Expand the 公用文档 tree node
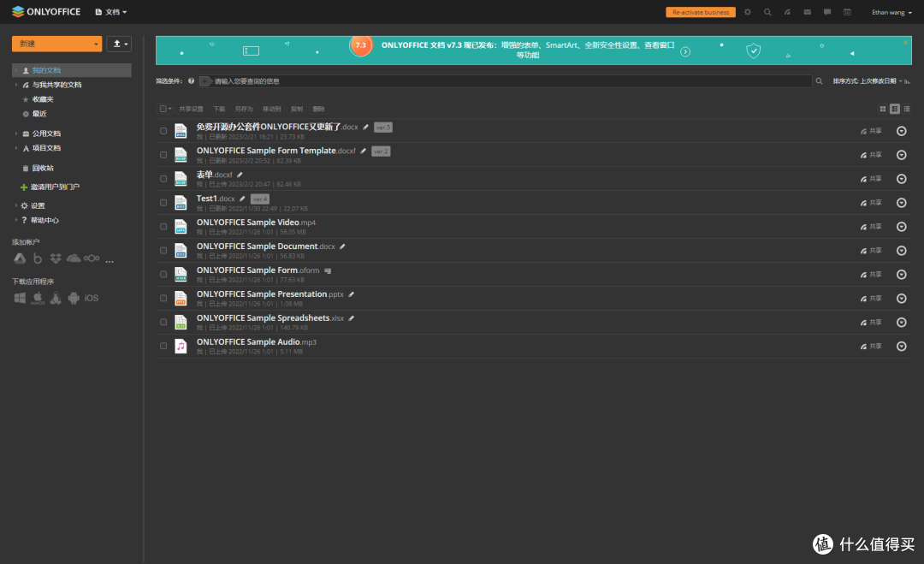This screenshot has height=564, width=924. [16, 134]
